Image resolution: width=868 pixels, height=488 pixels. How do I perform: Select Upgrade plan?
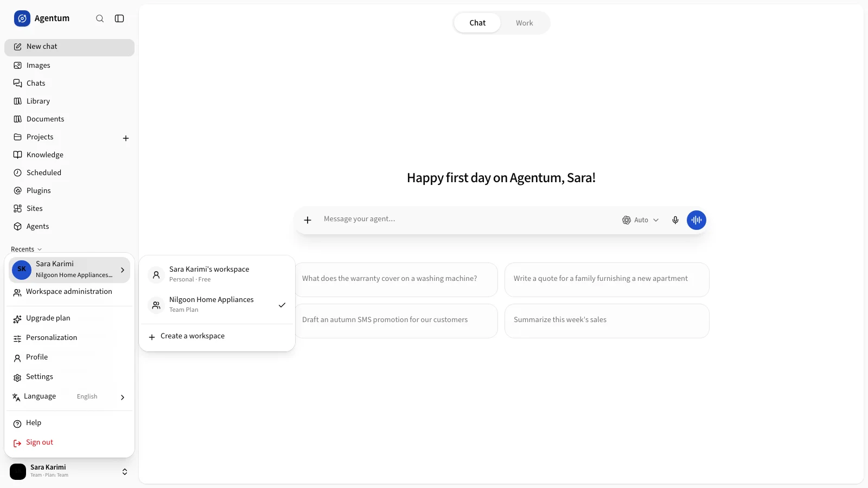pyautogui.click(x=69, y=318)
